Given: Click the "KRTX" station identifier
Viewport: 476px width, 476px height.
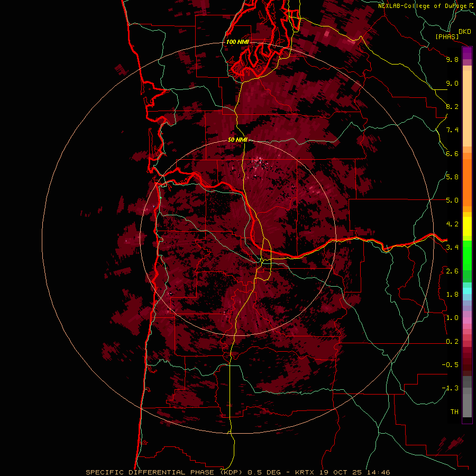Looking at the screenshot, I should [305, 472].
